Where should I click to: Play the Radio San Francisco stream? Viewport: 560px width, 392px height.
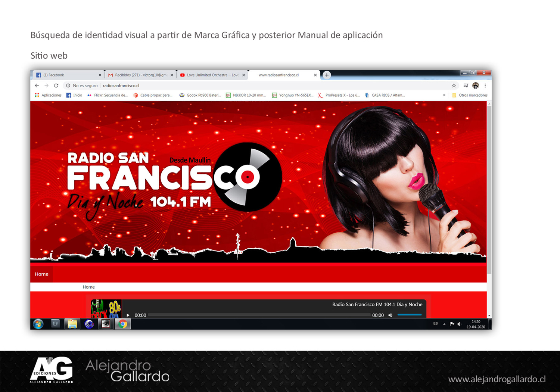coord(128,315)
